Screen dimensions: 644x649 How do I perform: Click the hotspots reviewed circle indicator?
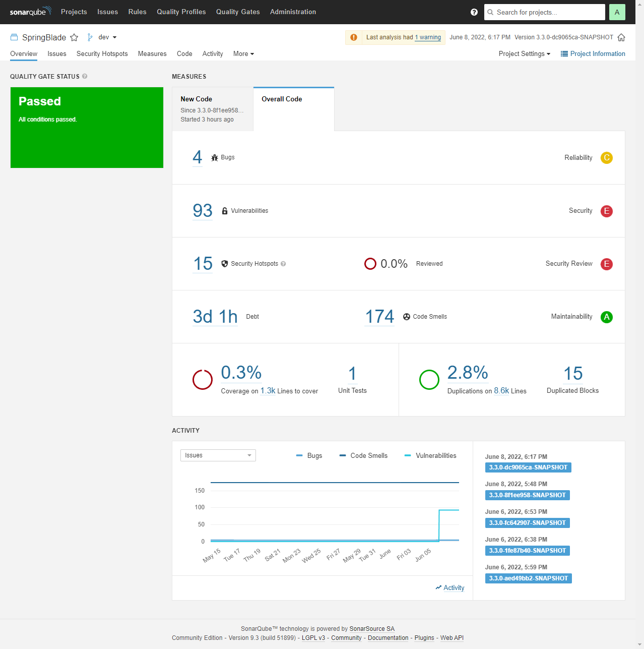[370, 264]
